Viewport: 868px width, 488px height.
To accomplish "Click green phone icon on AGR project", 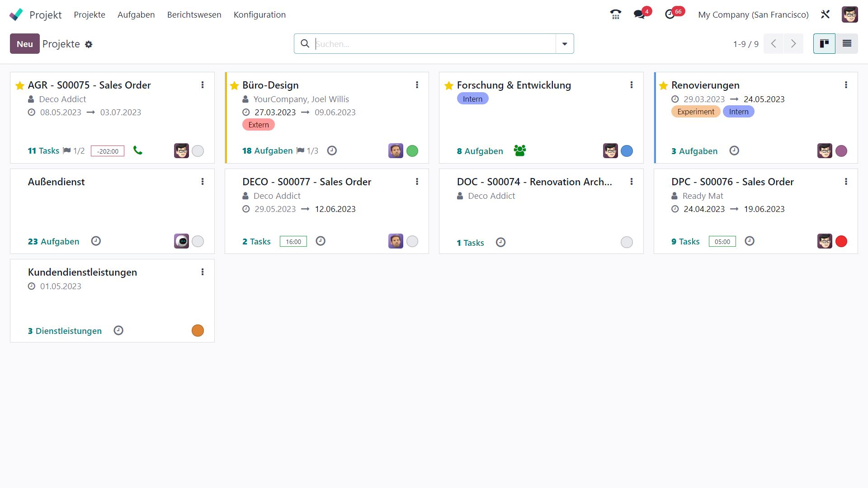I will point(138,150).
